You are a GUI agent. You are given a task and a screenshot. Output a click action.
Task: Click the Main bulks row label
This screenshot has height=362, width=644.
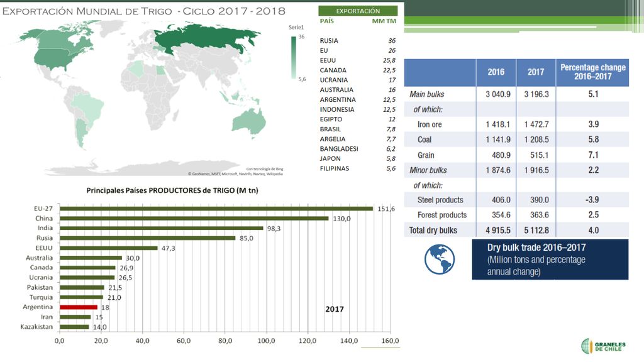click(427, 94)
